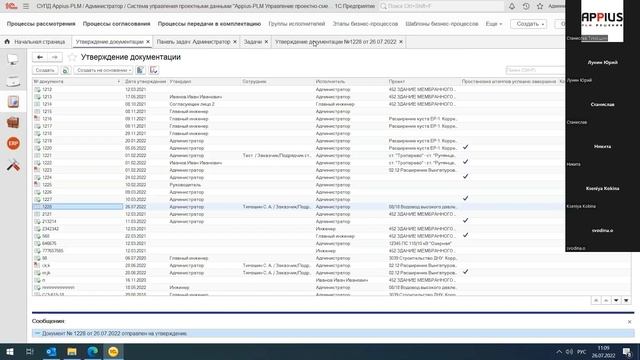Click the global search field in the title bar

pyautogui.click(x=442, y=6)
